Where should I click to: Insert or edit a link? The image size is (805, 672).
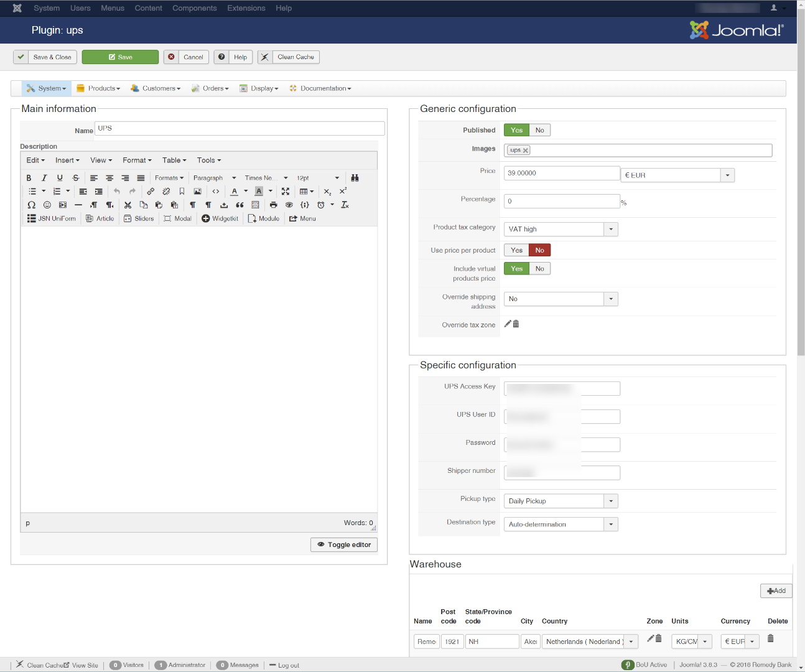click(x=151, y=192)
